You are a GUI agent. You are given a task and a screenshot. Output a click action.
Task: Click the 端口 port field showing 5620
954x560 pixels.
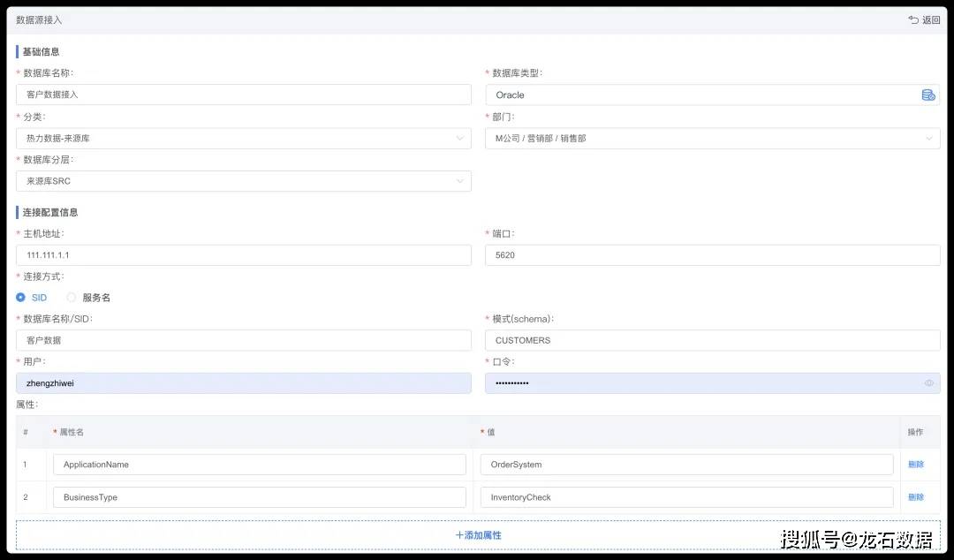(712, 255)
